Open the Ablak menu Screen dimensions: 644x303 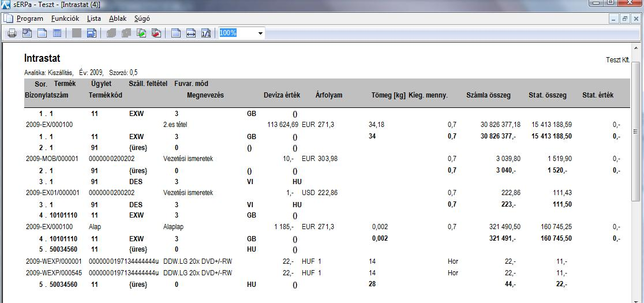pos(118,18)
